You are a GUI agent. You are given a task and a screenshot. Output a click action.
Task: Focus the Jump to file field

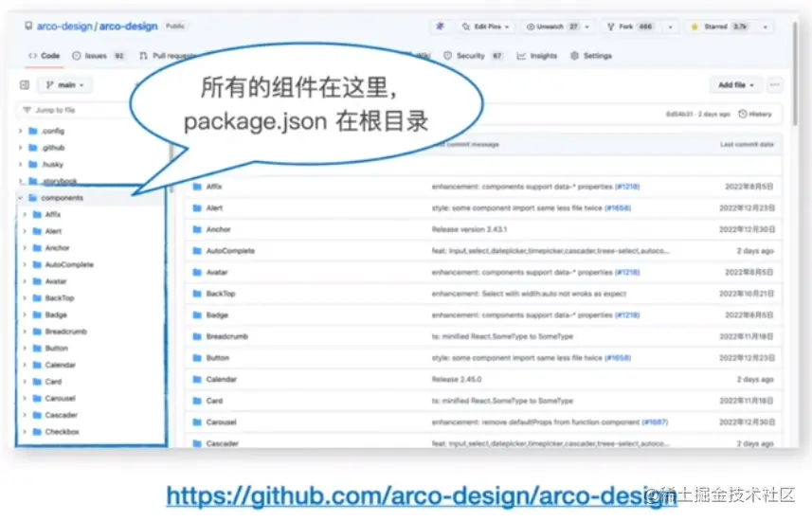75,110
